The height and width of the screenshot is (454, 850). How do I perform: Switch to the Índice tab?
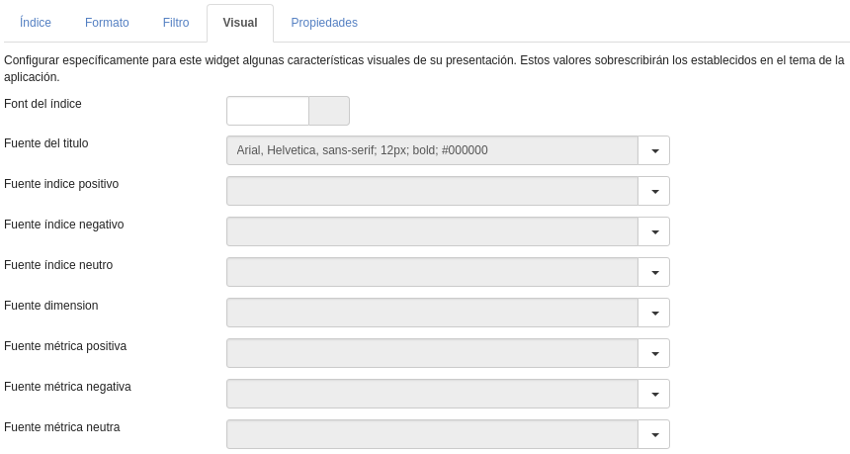35,22
